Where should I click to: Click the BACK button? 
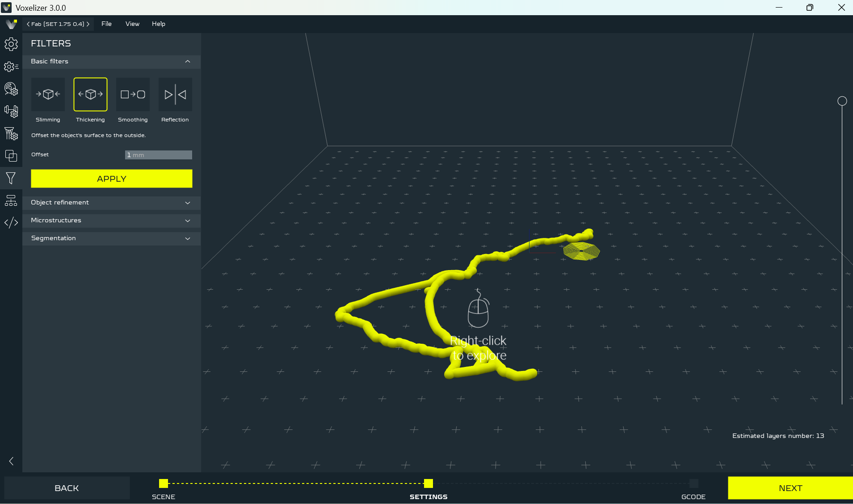click(67, 488)
